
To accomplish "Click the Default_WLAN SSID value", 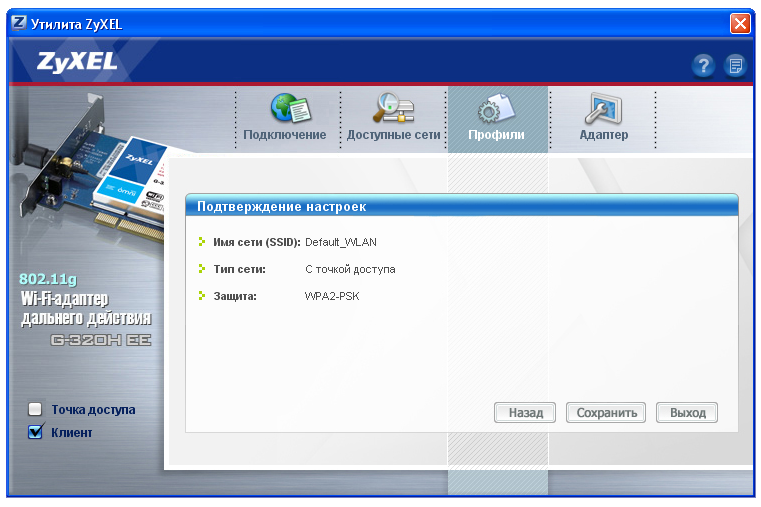I will [x=341, y=242].
